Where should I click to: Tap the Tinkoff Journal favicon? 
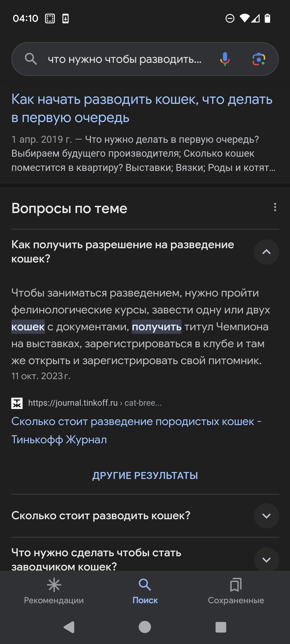[x=17, y=403]
